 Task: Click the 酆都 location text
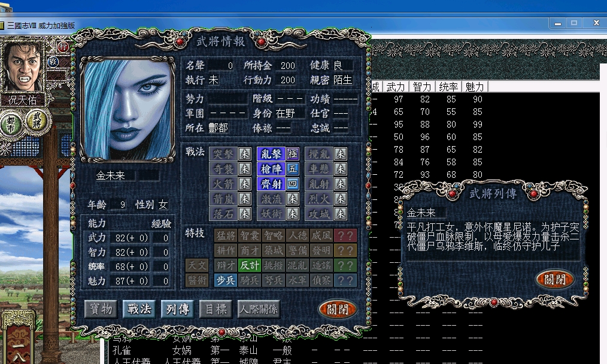[x=218, y=128]
